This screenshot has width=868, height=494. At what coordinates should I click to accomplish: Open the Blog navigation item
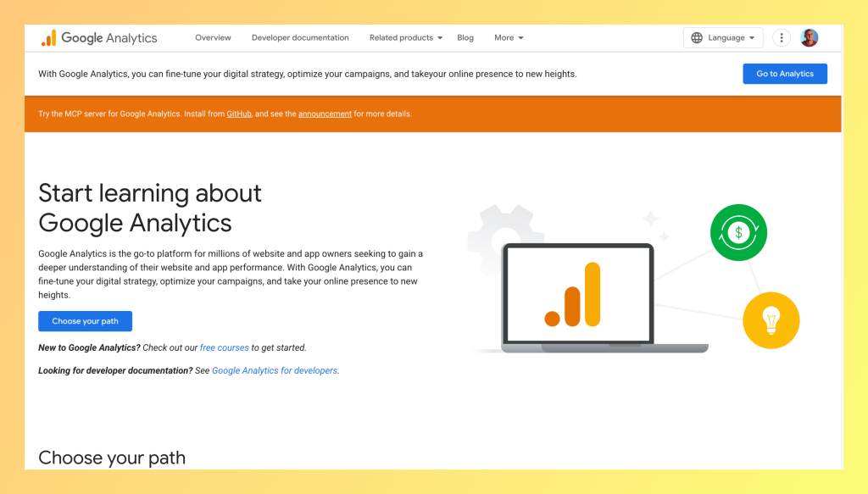[x=465, y=38]
